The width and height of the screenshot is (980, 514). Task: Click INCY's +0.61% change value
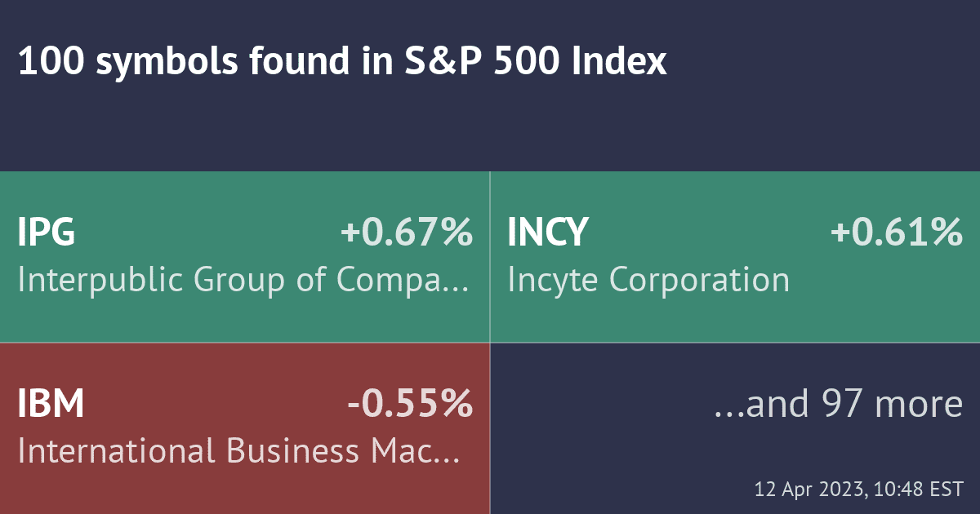896,233
